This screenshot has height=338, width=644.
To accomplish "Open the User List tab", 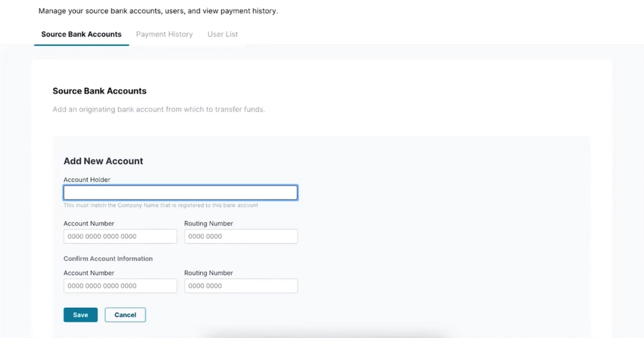I will pos(222,34).
